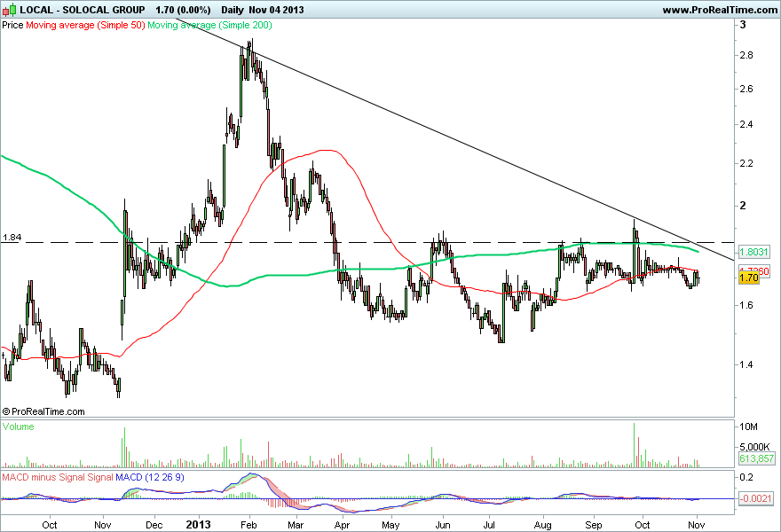Click the 1.70 (0.00%) quote in header

click(x=183, y=10)
